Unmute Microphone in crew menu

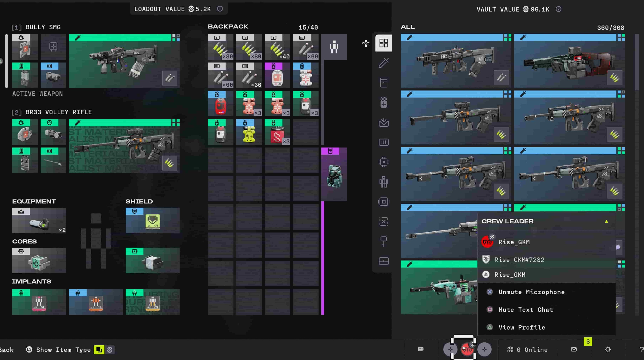[531, 292]
